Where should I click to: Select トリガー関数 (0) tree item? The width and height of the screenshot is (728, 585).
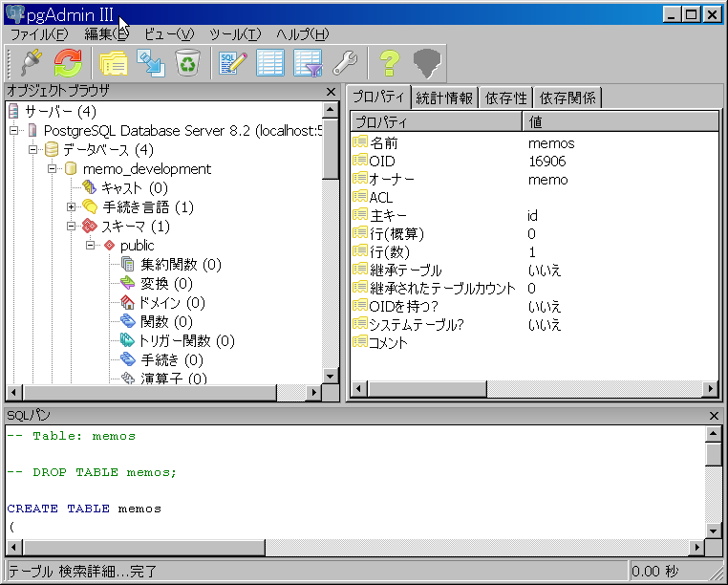(187, 341)
